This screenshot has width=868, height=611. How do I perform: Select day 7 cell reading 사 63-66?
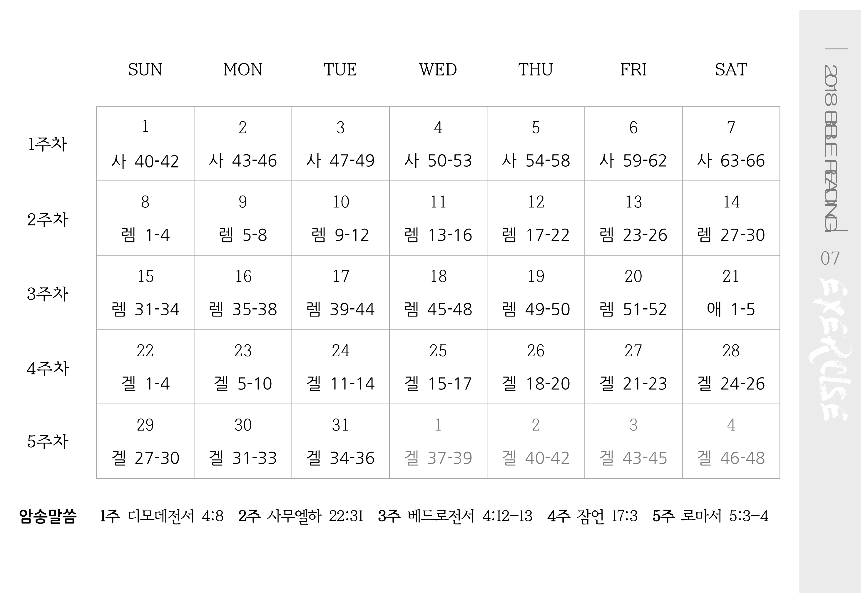pyautogui.click(x=731, y=144)
